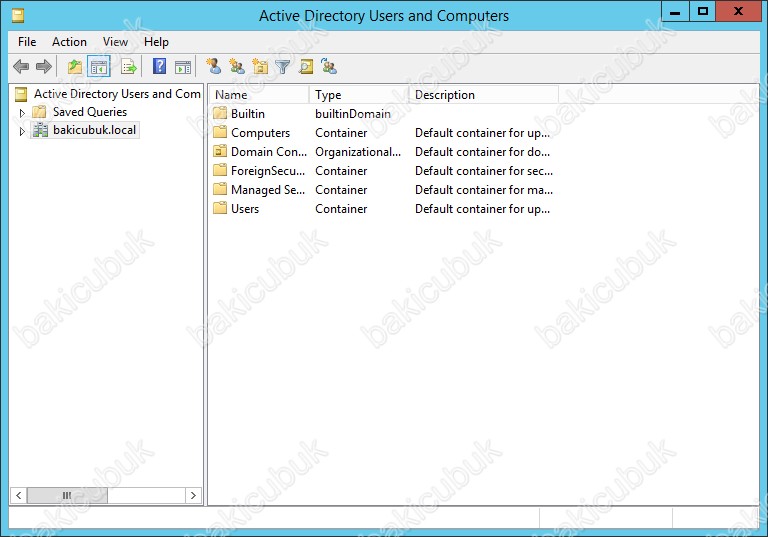768x537 pixels.
Task: Sort by the Name column header
Action: [x=260, y=95]
